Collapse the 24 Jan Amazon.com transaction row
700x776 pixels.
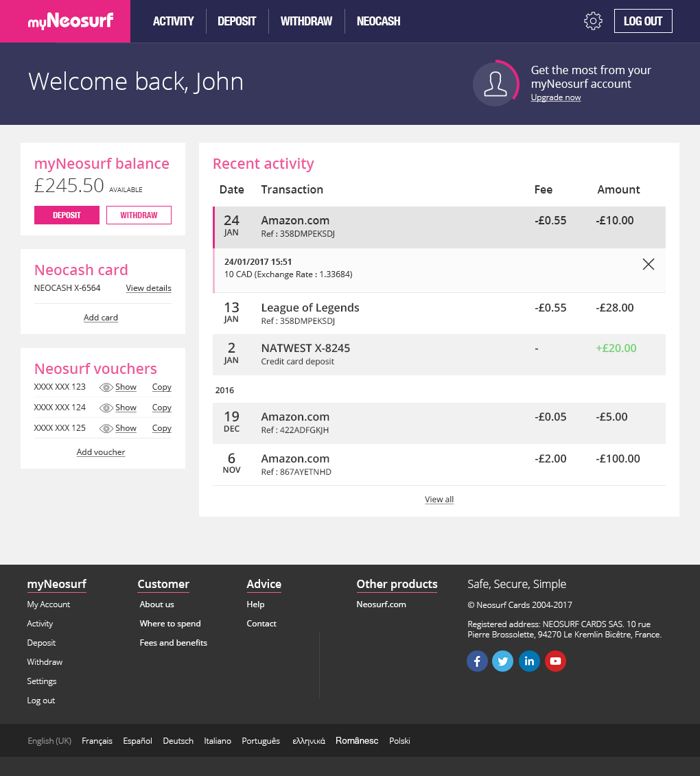[439, 227]
